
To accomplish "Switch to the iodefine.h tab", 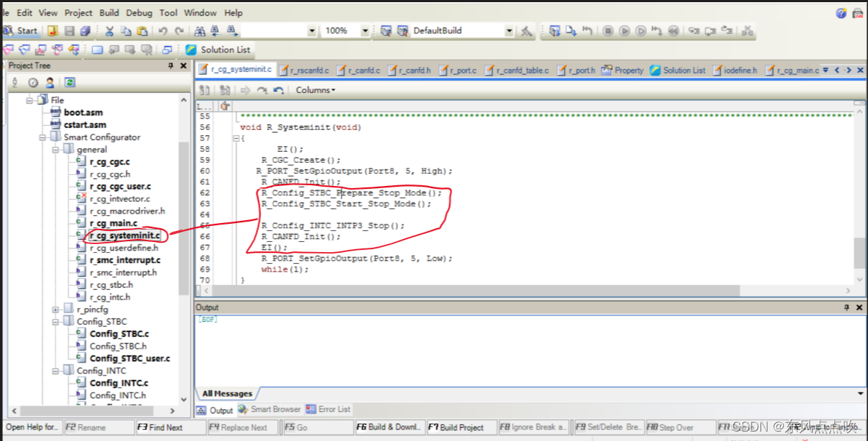I will click(x=735, y=70).
